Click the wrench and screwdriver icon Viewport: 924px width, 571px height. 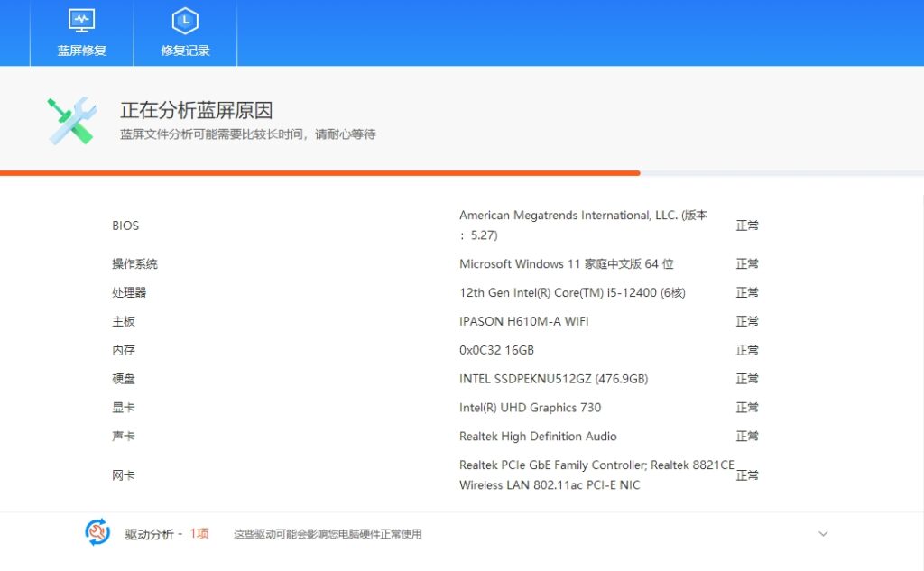[72, 121]
